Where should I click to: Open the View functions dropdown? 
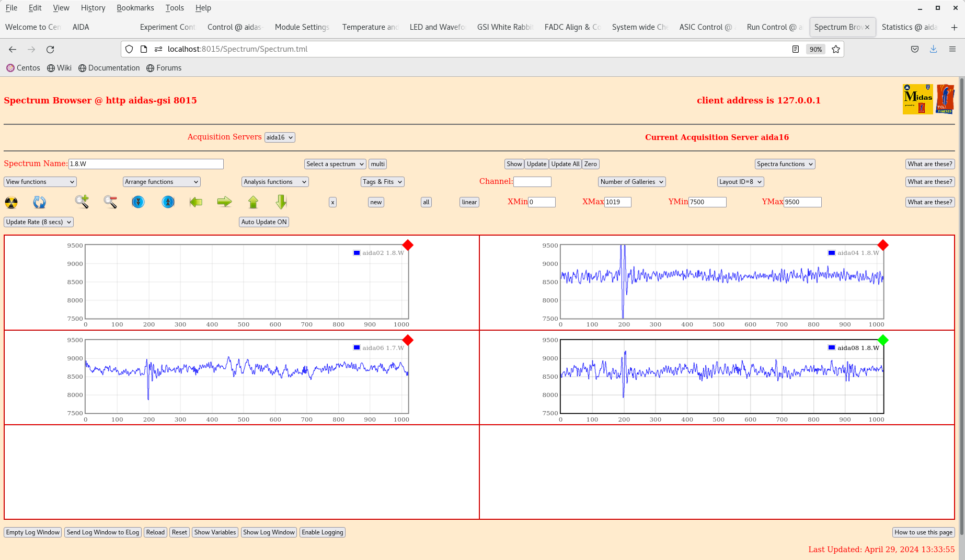(x=40, y=182)
